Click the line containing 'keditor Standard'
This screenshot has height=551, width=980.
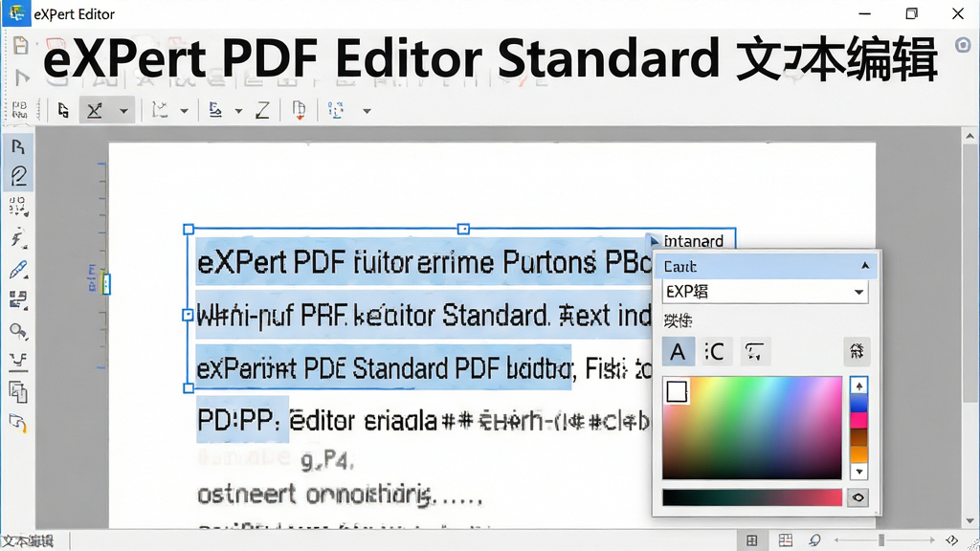pyautogui.click(x=424, y=316)
